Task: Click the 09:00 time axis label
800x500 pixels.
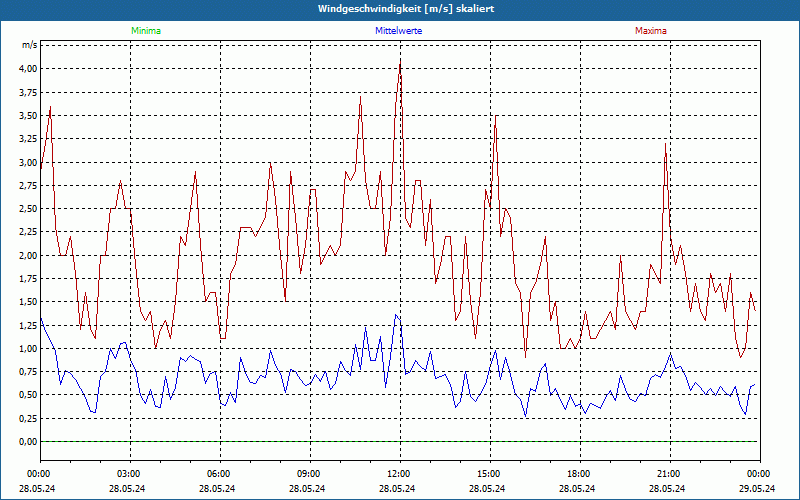Action: (310, 474)
